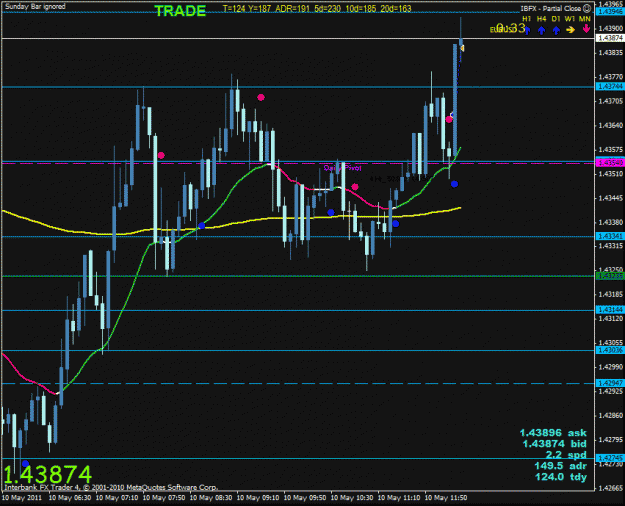
Task: Click the 1.42745 price level tag
Action: (610, 458)
